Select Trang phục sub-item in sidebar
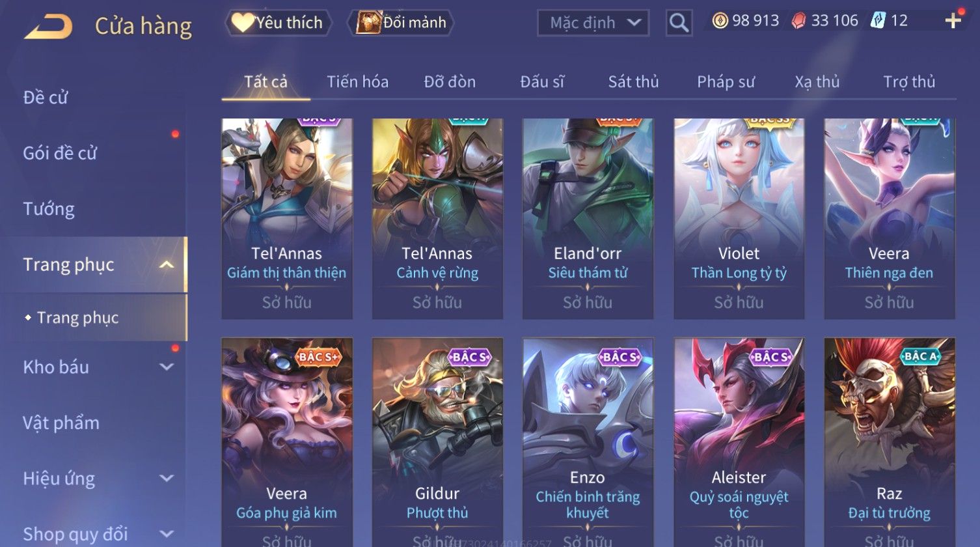 [x=77, y=318]
